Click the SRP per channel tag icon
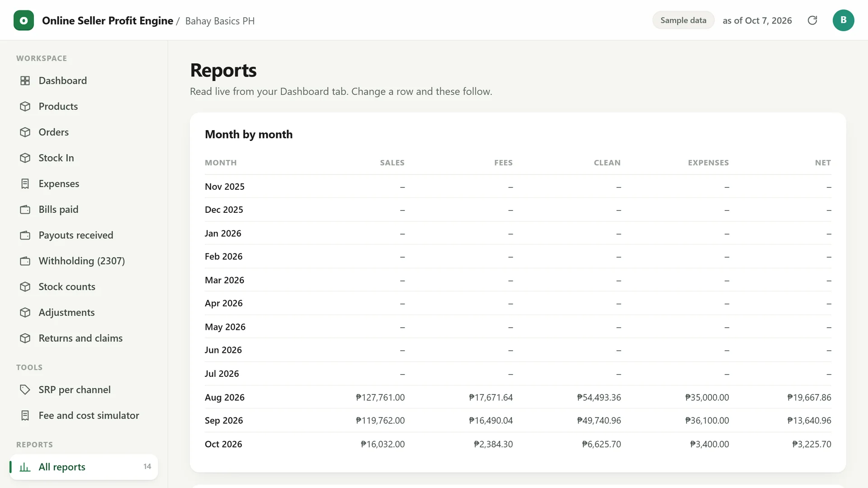 (25, 389)
